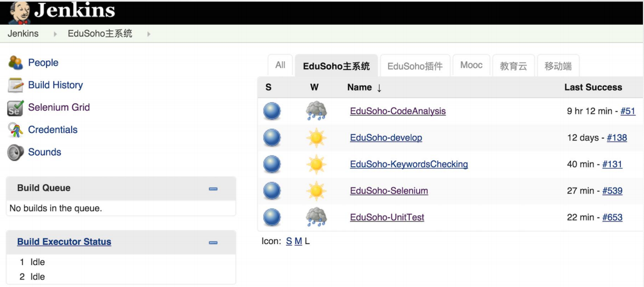Open the People link
The width and height of the screenshot is (644, 287).
(43, 63)
